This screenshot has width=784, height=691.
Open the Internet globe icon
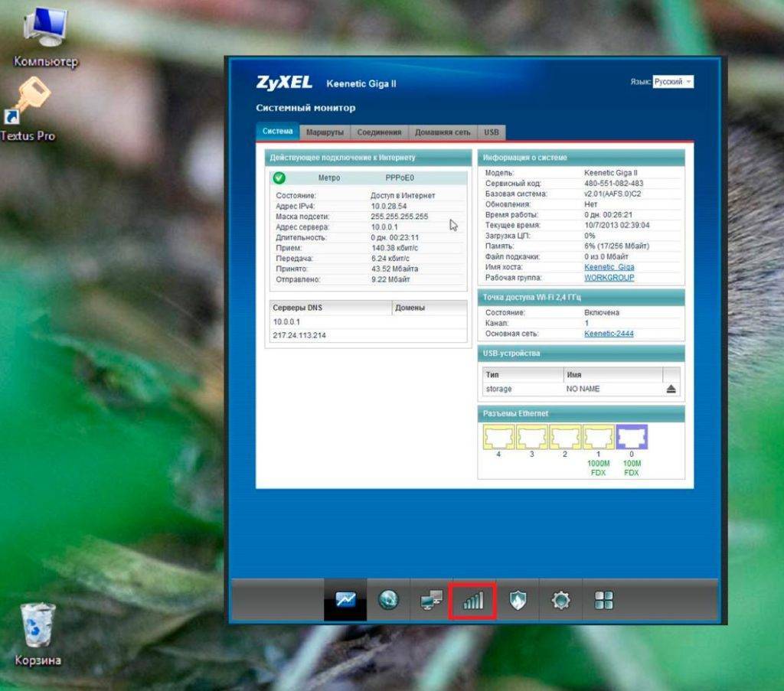[x=388, y=601]
